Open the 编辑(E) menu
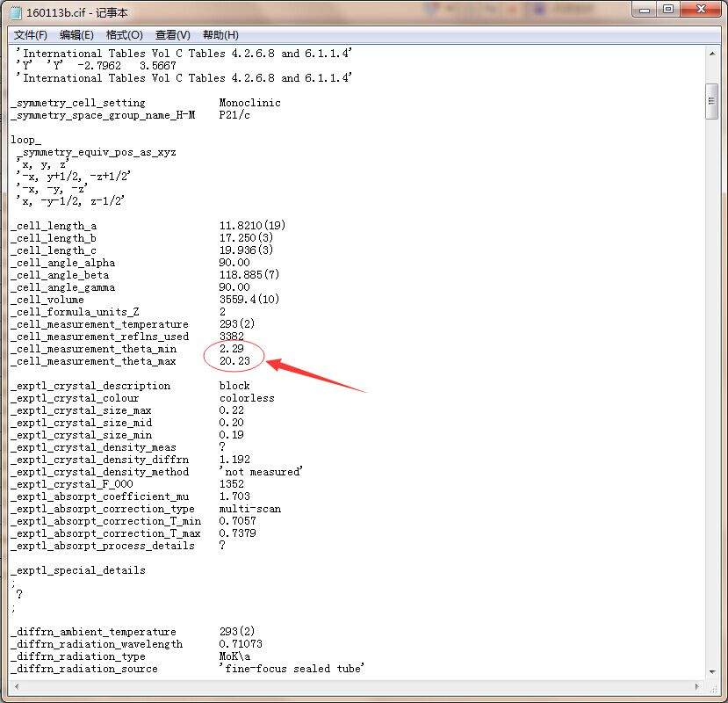728x703 pixels. click(76, 35)
